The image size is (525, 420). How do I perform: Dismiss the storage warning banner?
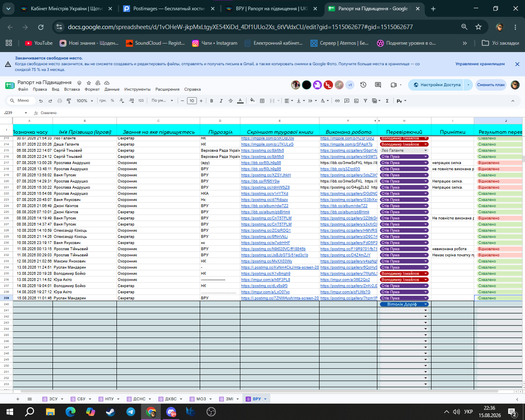(517, 64)
